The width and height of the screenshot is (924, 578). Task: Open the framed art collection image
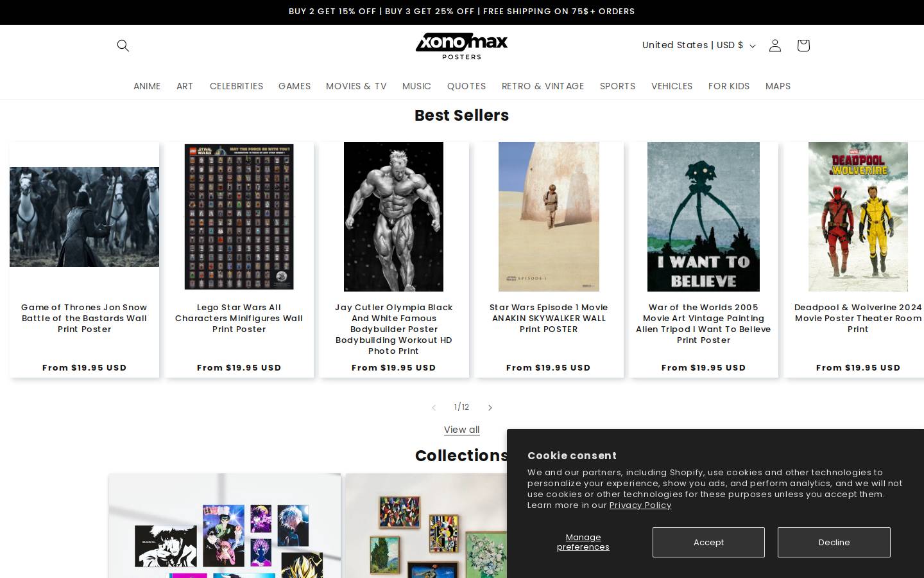[426, 526]
